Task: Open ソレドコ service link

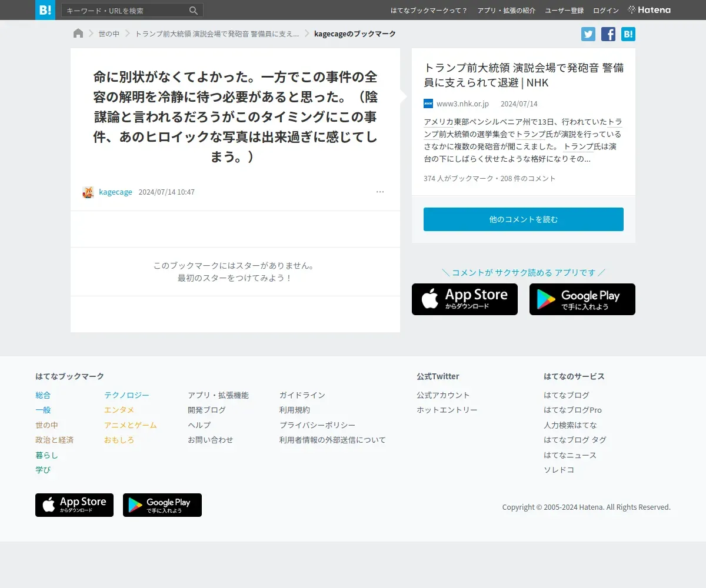Action: click(x=559, y=470)
